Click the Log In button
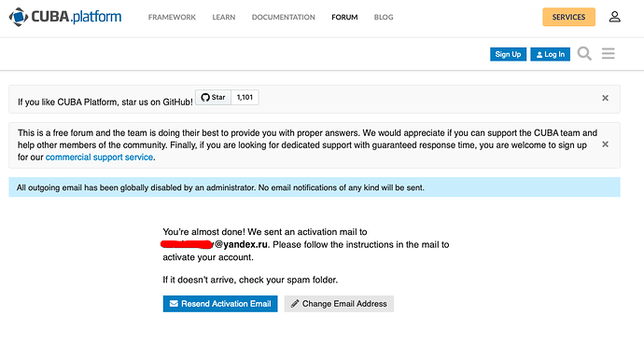The image size is (644, 343). [x=551, y=54]
